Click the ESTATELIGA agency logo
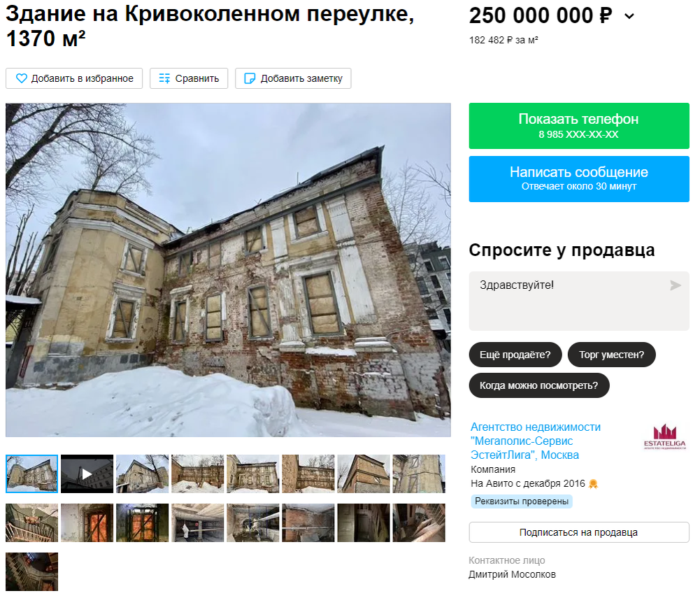 click(664, 436)
